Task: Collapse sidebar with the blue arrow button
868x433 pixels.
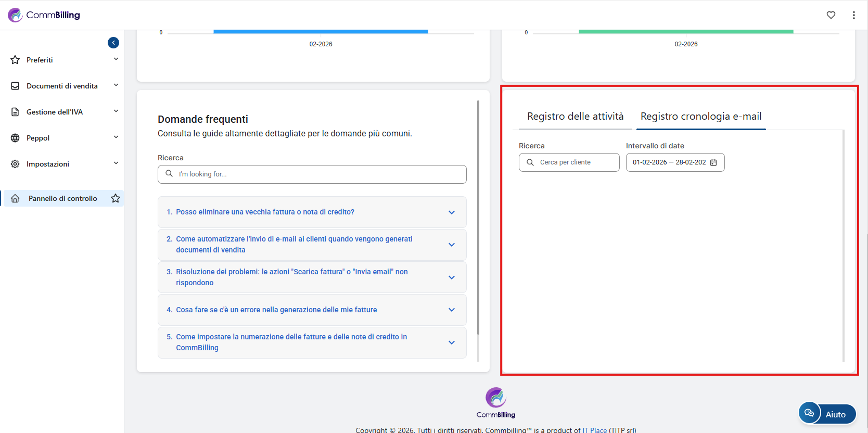Action: [x=113, y=43]
